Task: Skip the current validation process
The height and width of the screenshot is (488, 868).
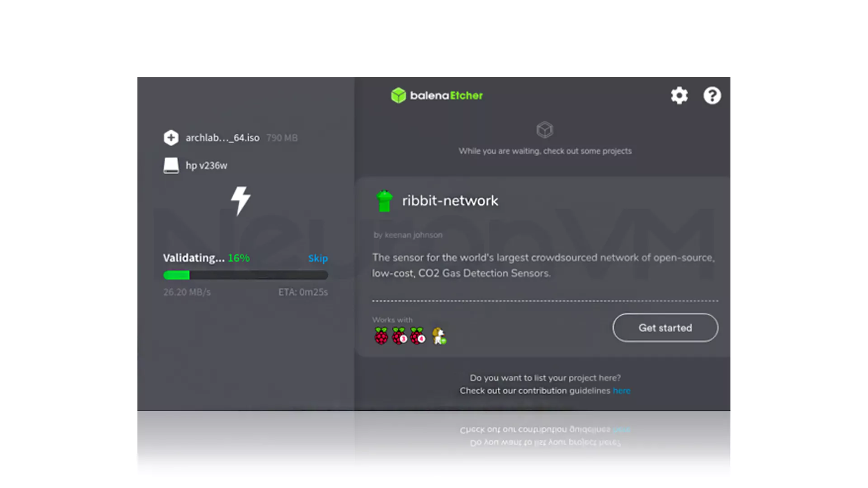Action: point(318,258)
